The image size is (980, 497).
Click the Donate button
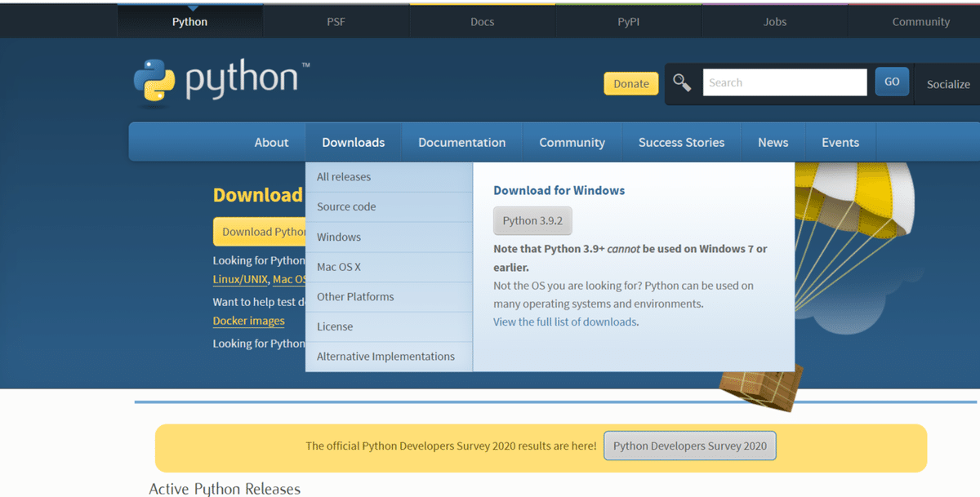pos(631,83)
